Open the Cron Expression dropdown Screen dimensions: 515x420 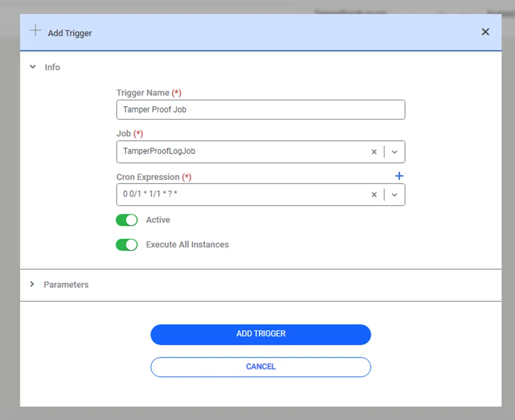[395, 194]
